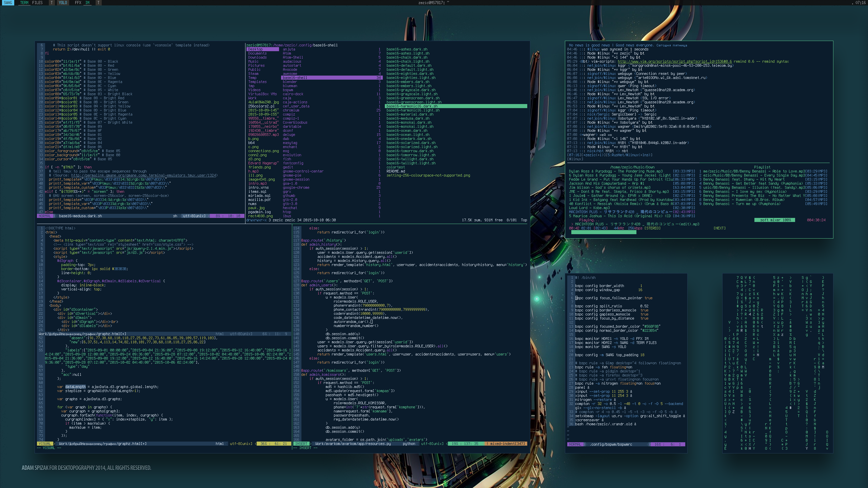Click NORMAL mode indicator for base16-medusa.dark.sh
The image size is (868, 488).
[x=45, y=216]
